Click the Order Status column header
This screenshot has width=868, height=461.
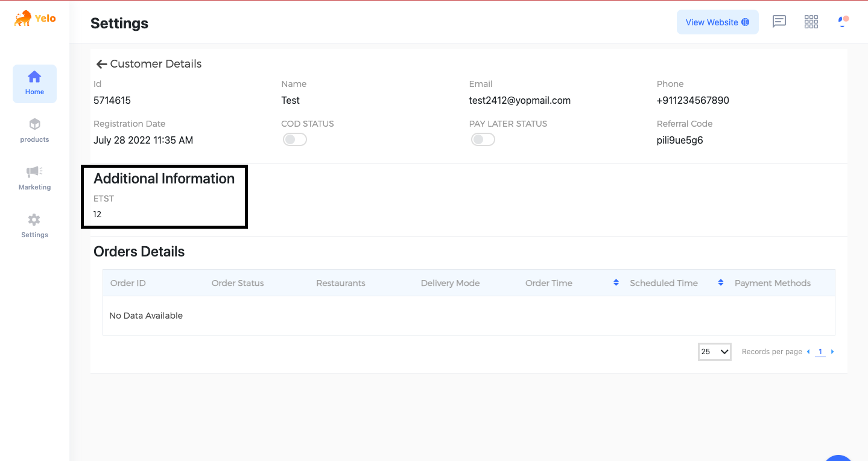coord(238,283)
